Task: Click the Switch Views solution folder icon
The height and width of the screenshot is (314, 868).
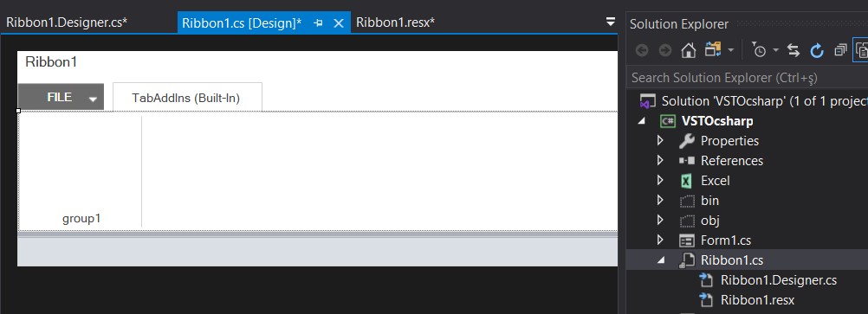Action: click(x=712, y=50)
